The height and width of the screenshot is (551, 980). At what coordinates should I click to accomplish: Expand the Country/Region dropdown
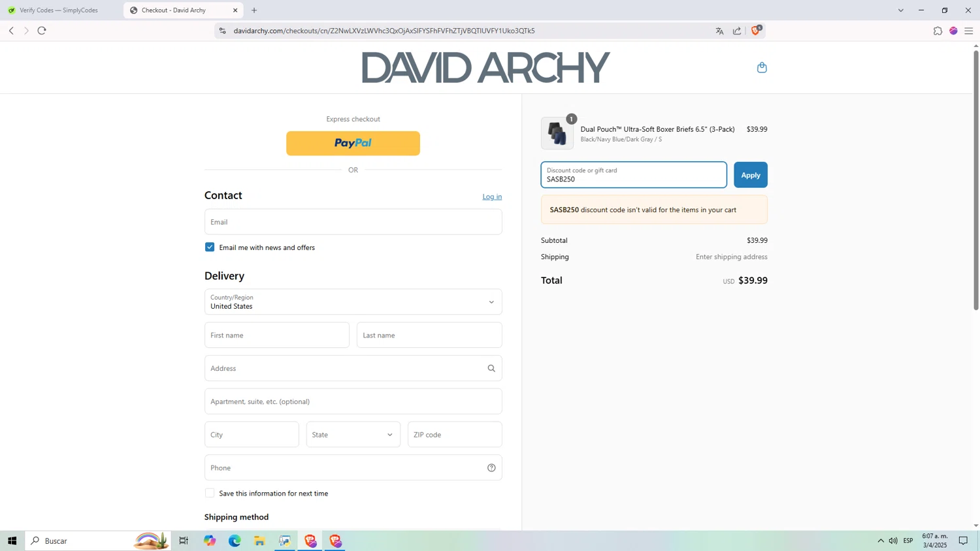[353, 302]
